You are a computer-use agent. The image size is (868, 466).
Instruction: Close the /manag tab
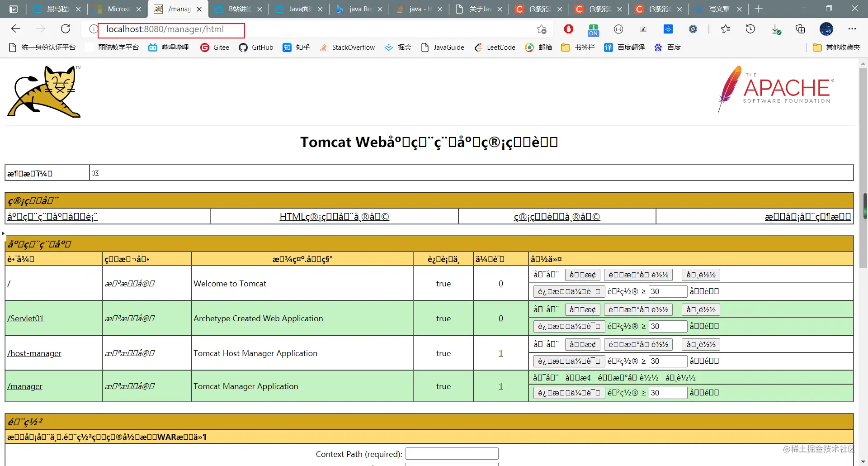pyautogui.click(x=199, y=9)
